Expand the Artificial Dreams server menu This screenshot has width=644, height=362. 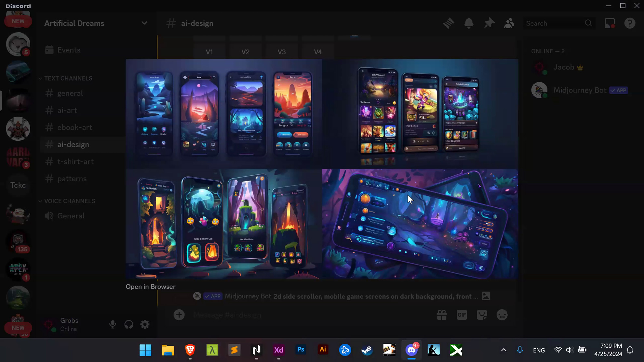tap(144, 23)
